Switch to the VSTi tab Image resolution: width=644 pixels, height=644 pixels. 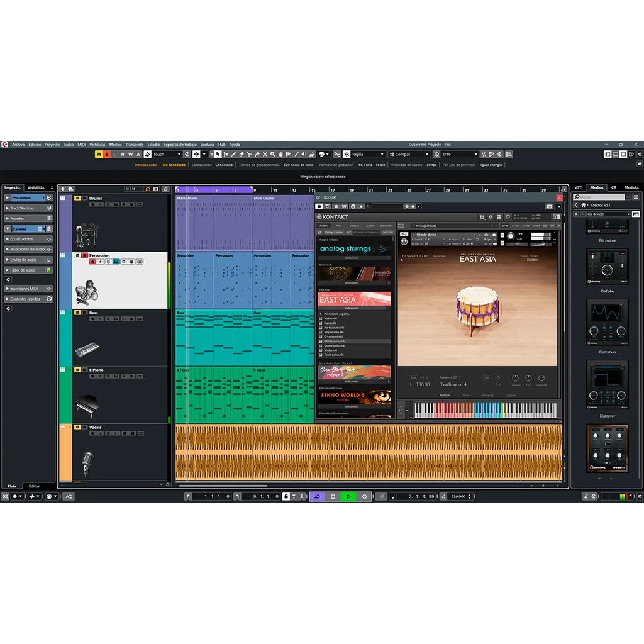coord(579,187)
